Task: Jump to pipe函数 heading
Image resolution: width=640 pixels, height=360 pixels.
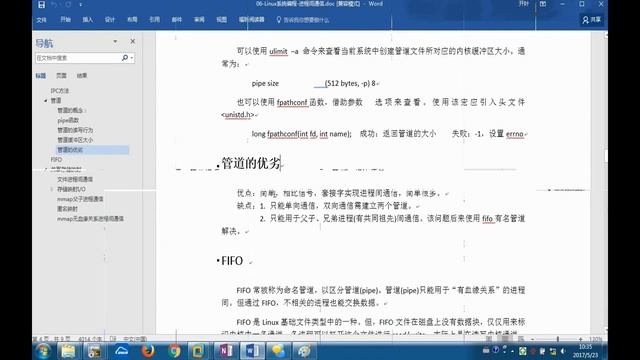Action: point(68,120)
